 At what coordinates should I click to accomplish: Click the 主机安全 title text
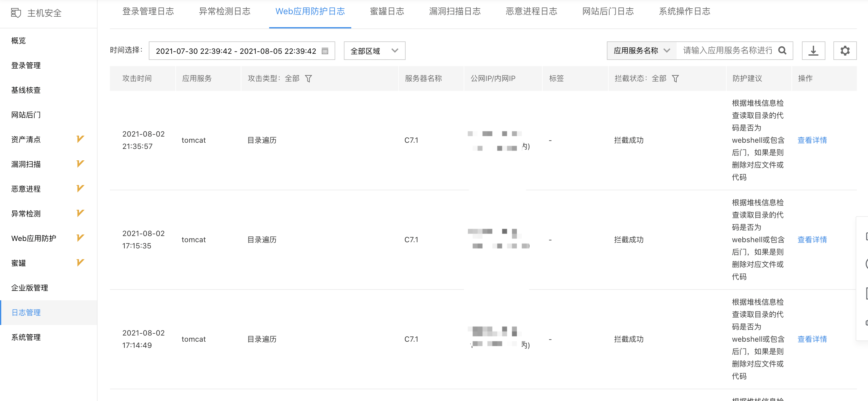coord(44,13)
